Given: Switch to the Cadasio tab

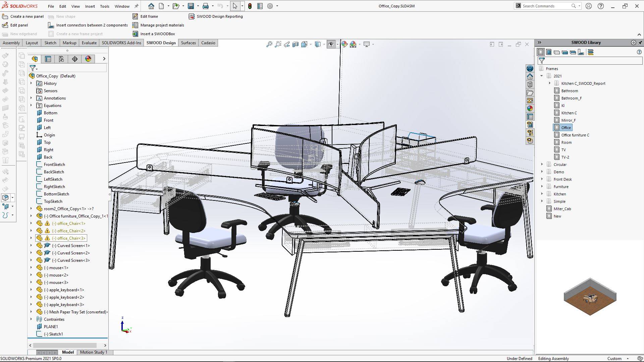Looking at the screenshot, I should click(x=208, y=43).
